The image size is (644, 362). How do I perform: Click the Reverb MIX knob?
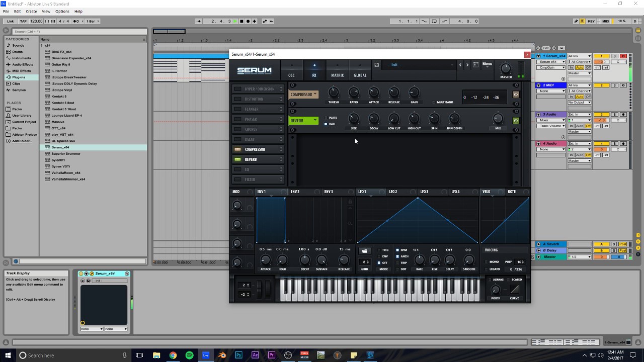pyautogui.click(x=498, y=119)
